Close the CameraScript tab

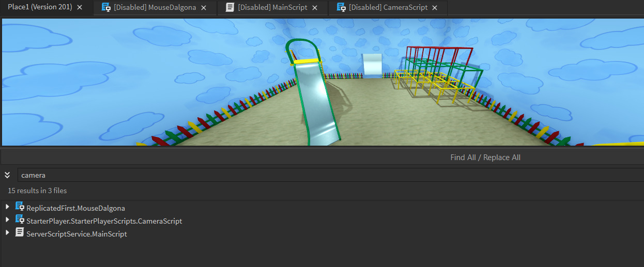[435, 8]
